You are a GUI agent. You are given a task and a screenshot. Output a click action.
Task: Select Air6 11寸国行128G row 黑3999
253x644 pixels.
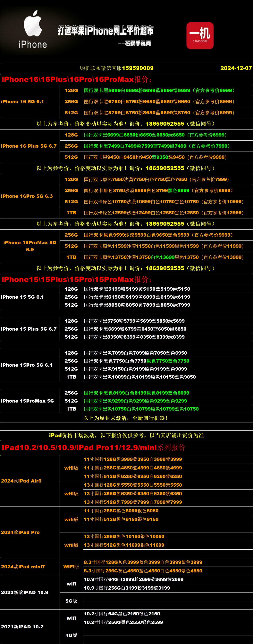pos(168,459)
